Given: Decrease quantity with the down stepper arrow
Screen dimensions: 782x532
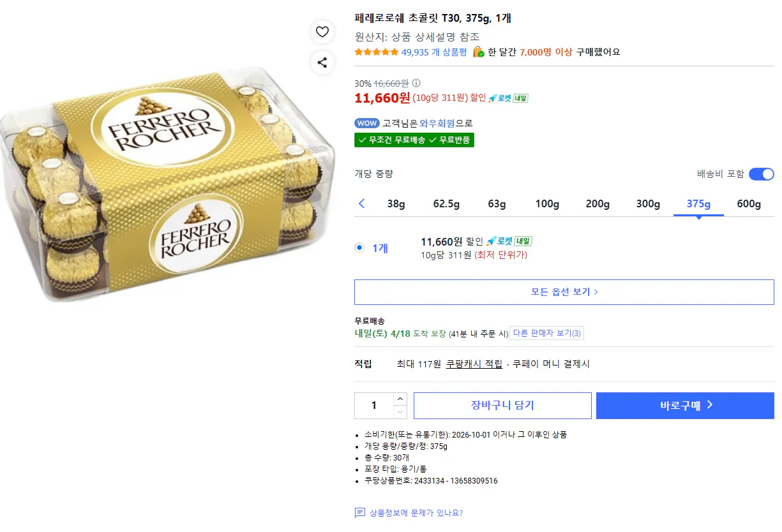Looking at the screenshot, I should [x=401, y=411].
